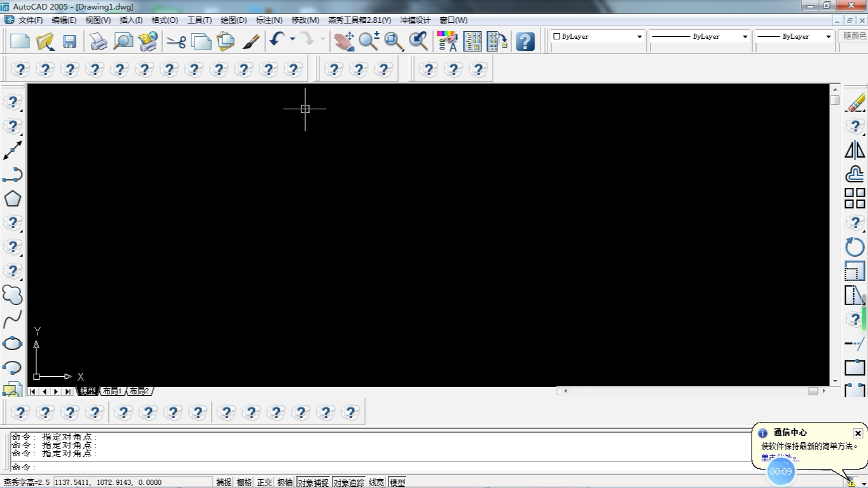Toggle 模型 model space button in status bar
Viewport: 868px width, 488px height.
(397, 482)
